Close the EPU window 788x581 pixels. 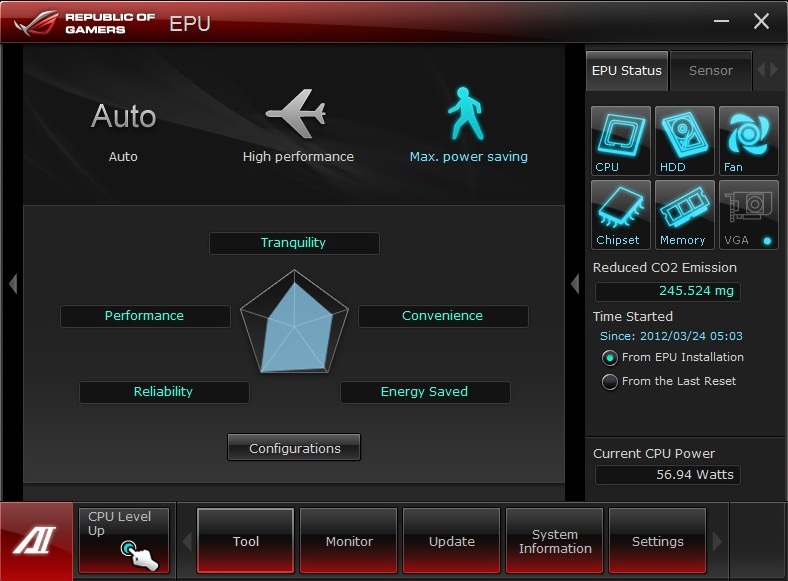click(x=761, y=21)
